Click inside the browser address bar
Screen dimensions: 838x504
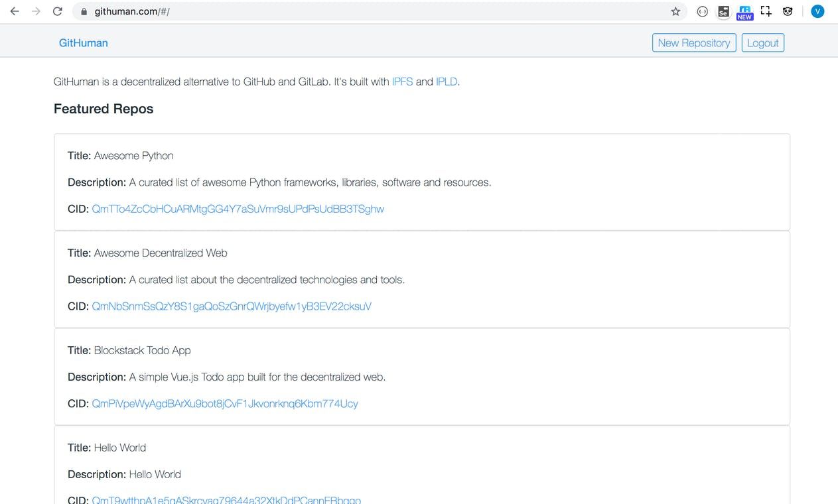click(x=265, y=11)
